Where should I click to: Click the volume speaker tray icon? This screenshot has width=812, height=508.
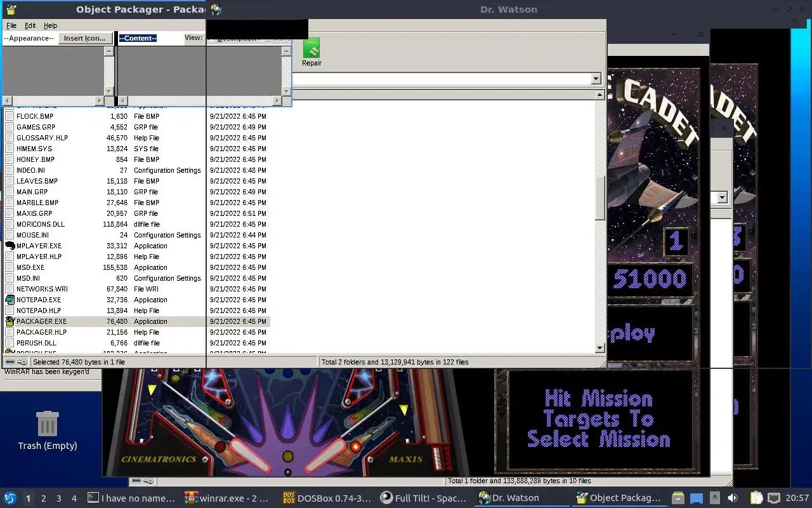point(733,498)
